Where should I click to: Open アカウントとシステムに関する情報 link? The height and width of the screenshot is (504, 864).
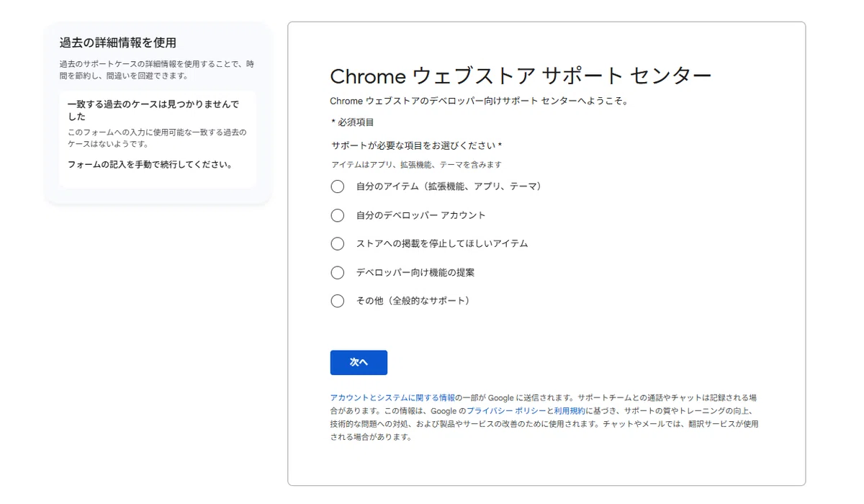pos(392,397)
